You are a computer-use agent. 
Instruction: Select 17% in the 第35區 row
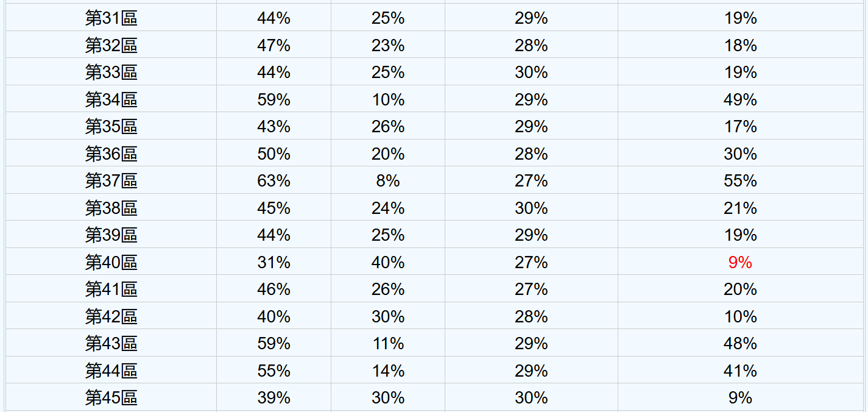pos(740,127)
